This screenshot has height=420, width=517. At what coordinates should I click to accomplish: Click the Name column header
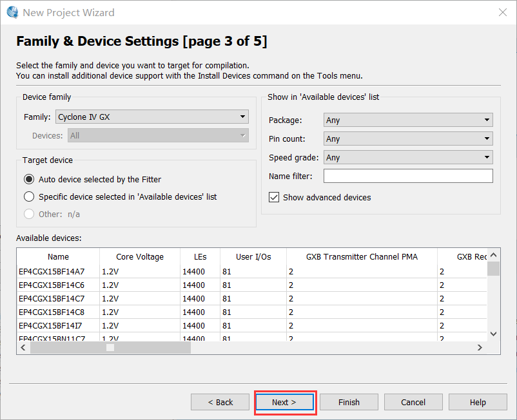pyautogui.click(x=58, y=256)
